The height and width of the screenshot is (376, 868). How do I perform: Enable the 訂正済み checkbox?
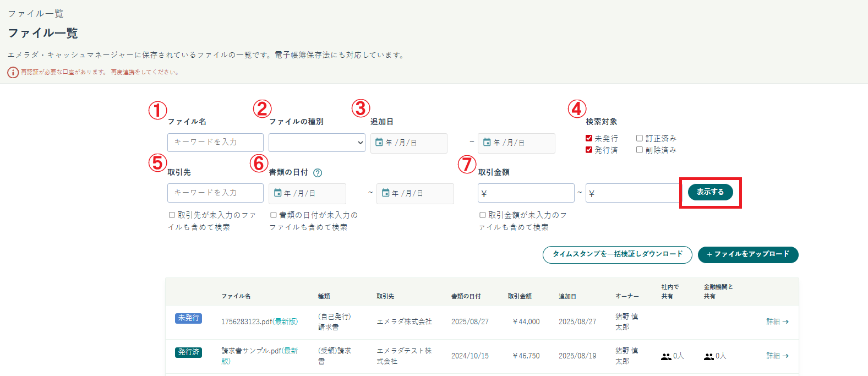click(x=640, y=138)
